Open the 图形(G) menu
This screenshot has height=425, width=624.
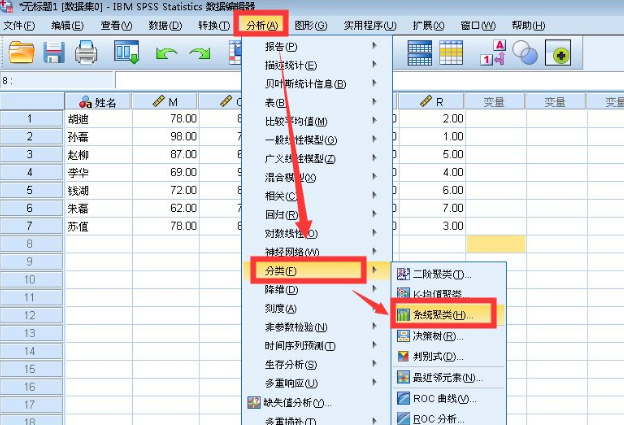point(311,26)
